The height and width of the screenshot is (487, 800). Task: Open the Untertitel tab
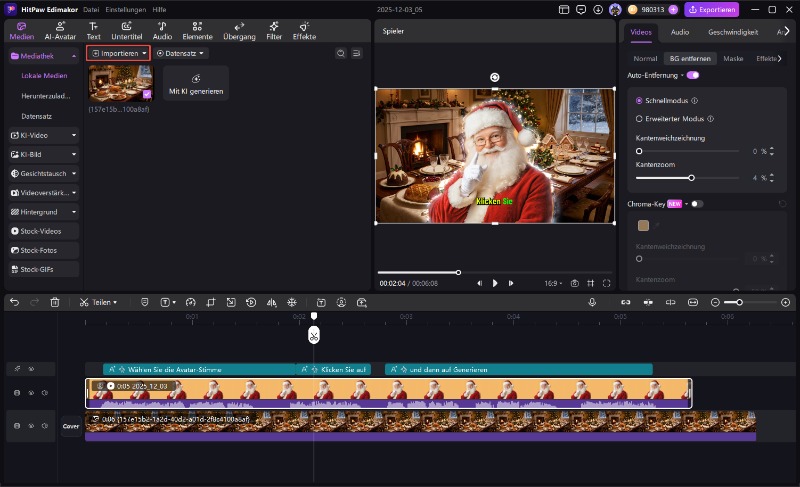click(x=127, y=31)
